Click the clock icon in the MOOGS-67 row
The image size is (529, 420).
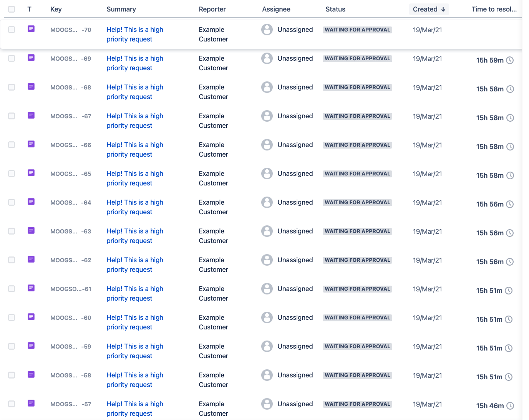(510, 118)
